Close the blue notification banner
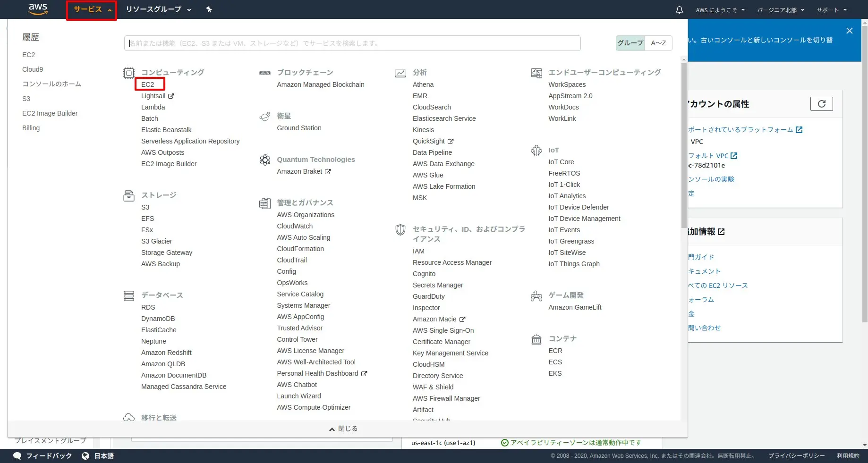The image size is (868, 463). point(850,31)
